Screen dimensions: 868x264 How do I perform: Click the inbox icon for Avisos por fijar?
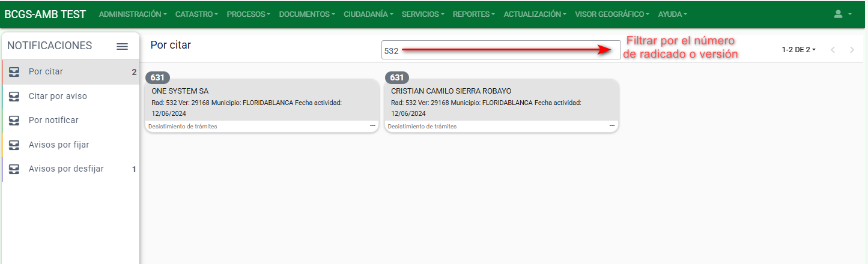point(14,145)
